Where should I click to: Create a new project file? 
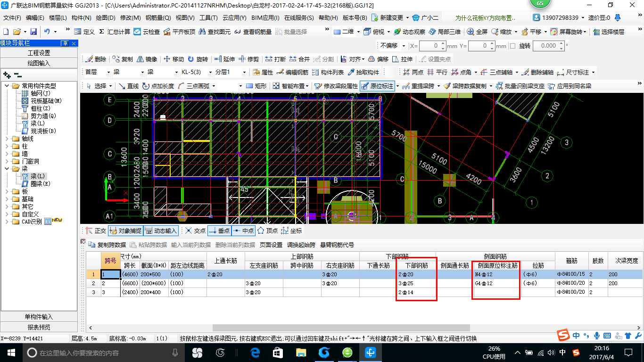tap(6, 32)
